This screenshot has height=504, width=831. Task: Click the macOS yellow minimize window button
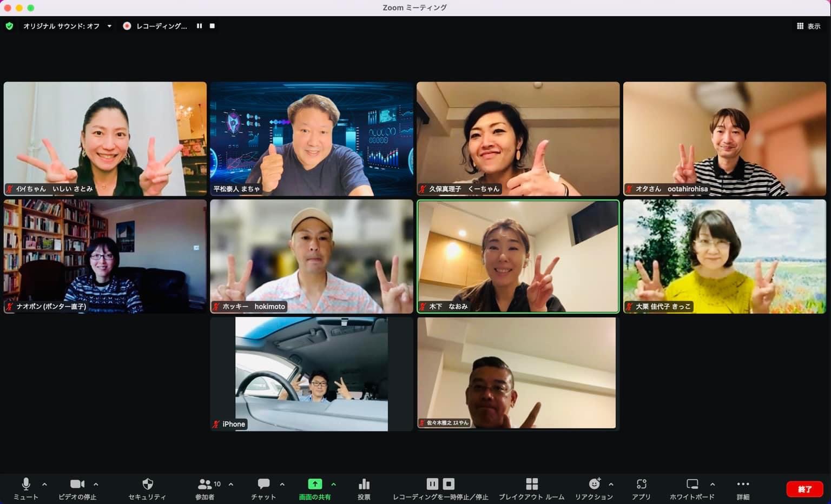click(x=19, y=8)
